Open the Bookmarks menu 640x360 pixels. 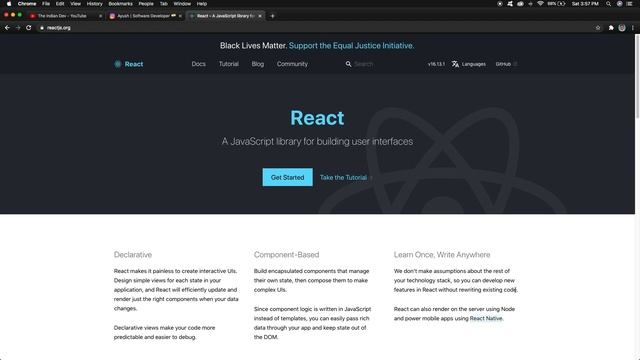120,4
